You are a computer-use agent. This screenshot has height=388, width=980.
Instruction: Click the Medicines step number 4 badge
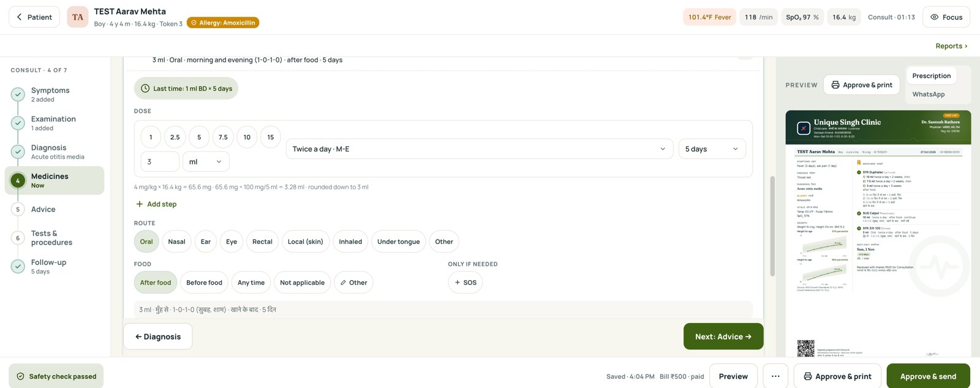(x=18, y=180)
